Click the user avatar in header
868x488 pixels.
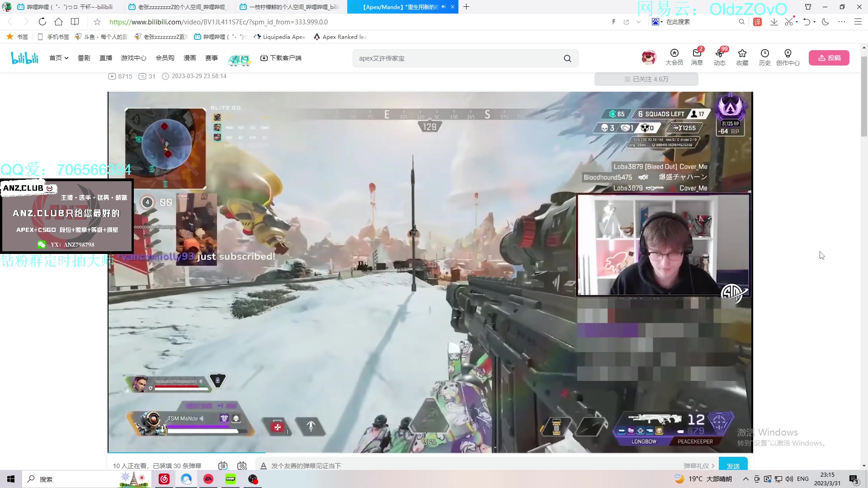point(649,57)
